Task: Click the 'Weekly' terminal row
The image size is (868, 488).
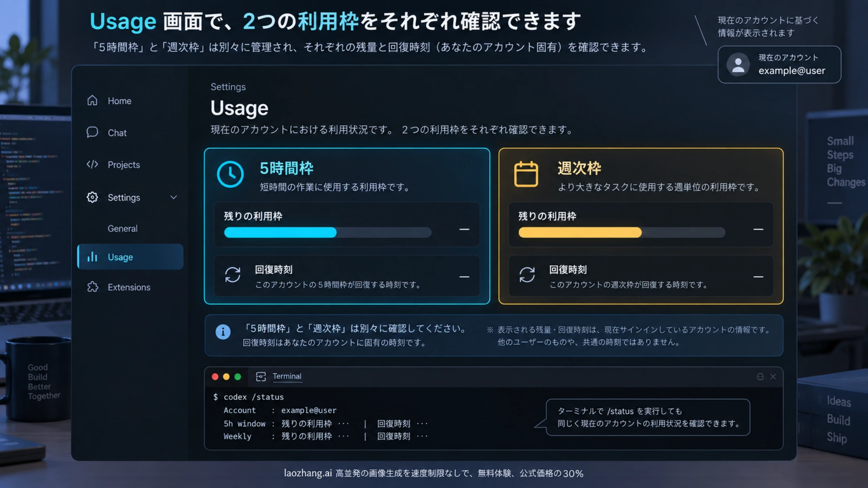Action: [x=325, y=436]
